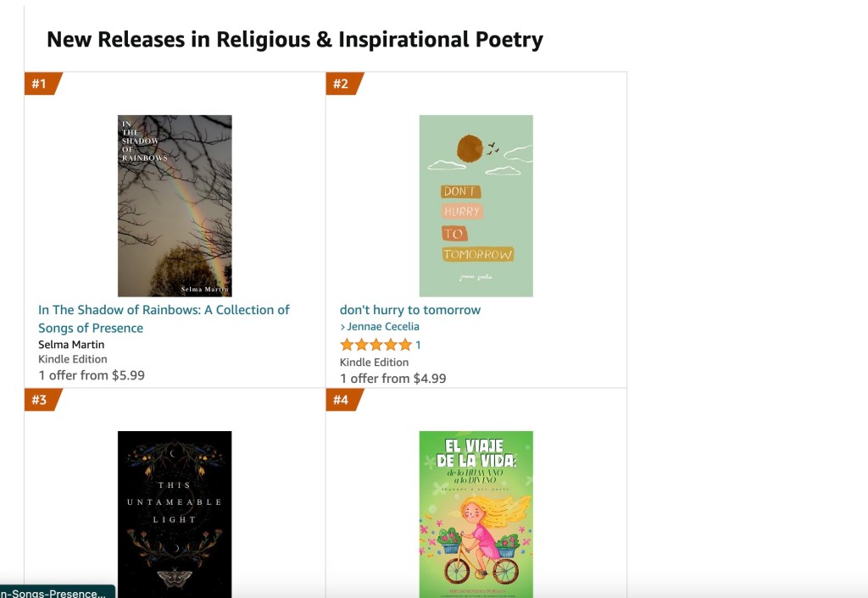Image resolution: width=868 pixels, height=598 pixels.
Task: View the 1 offer from $4.99
Action: pyautogui.click(x=393, y=379)
